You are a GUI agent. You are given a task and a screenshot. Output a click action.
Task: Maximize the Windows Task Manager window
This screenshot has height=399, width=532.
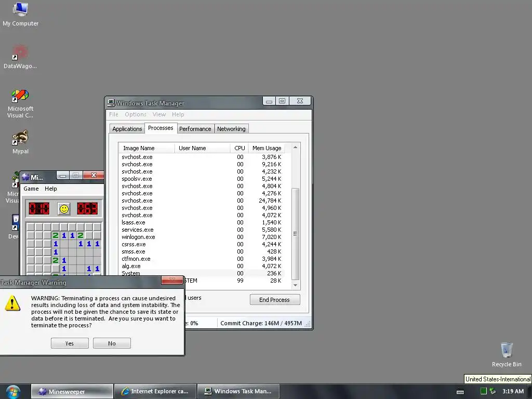click(282, 101)
